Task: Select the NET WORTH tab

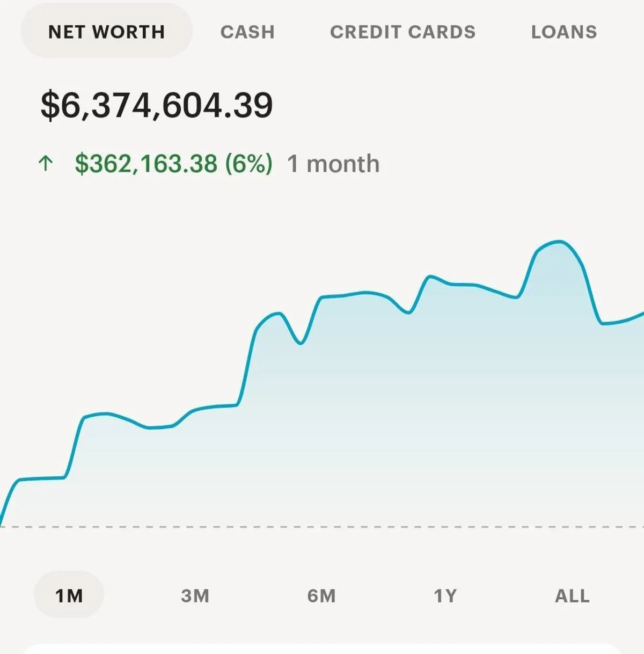Action: coord(106,32)
